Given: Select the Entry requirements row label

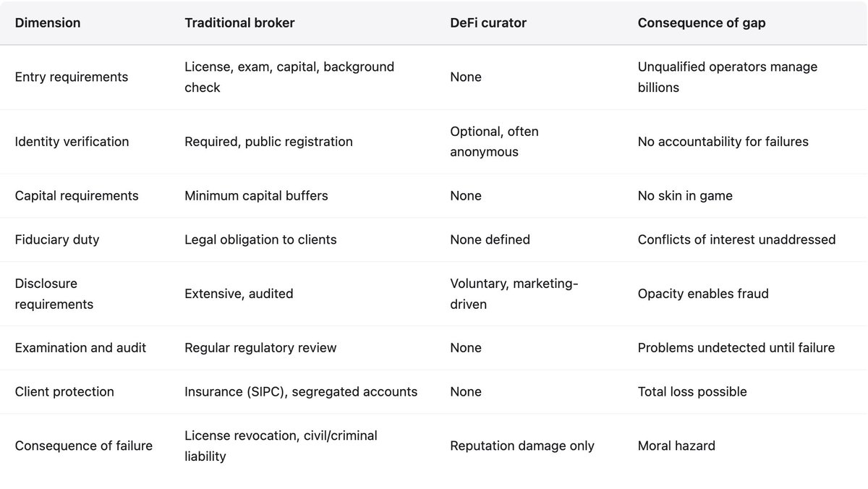Looking at the screenshot, I should pyautogui.click(x=72, y=77).
